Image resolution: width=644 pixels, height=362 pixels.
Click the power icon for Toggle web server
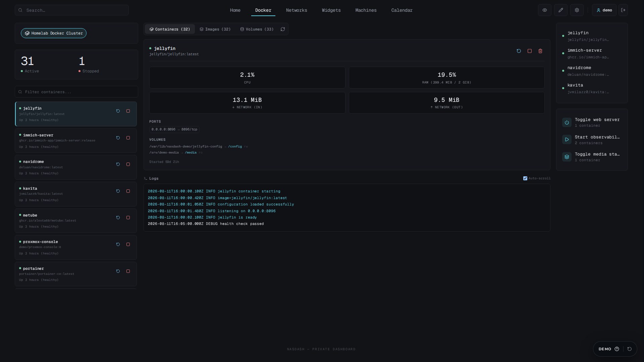pos(567,122)
